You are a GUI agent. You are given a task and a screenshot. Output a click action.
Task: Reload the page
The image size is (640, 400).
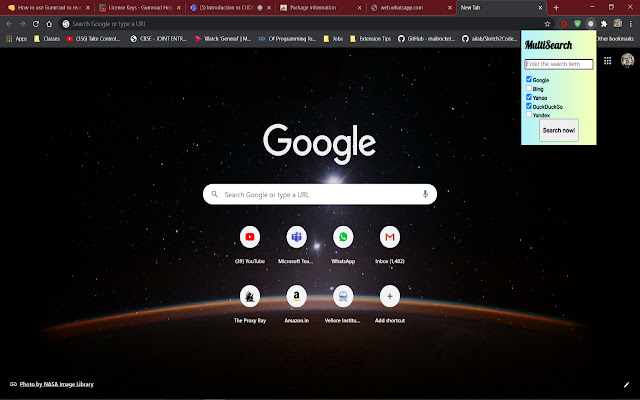(x=36, y=24)
